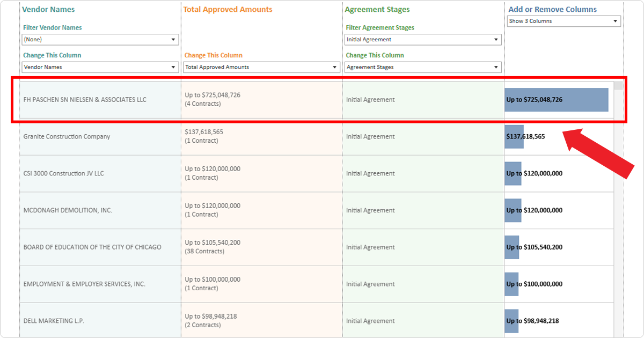Click the Total Approved Amounts column heading
Image resolution: width=644 pixels, height=338 pixels.
228,10
